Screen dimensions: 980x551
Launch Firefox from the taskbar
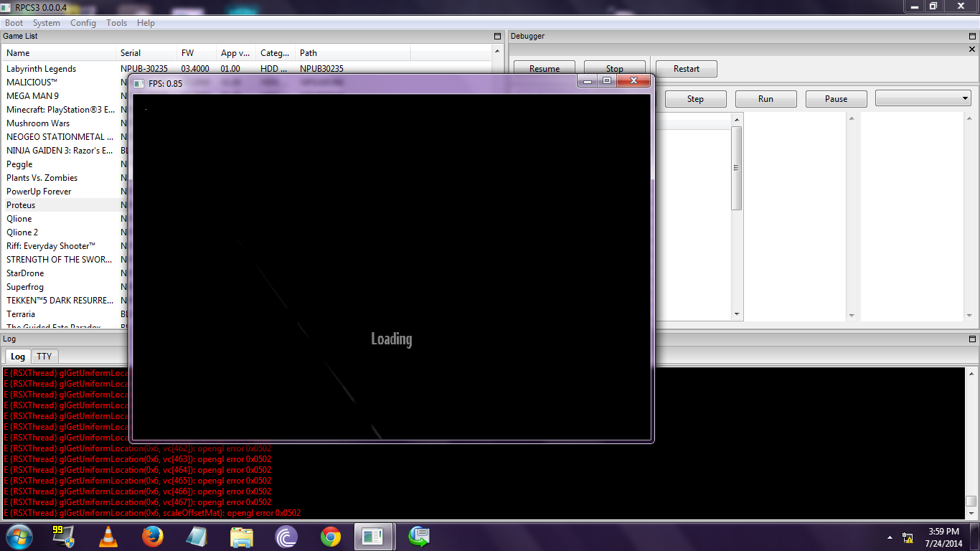pos(152,537)
